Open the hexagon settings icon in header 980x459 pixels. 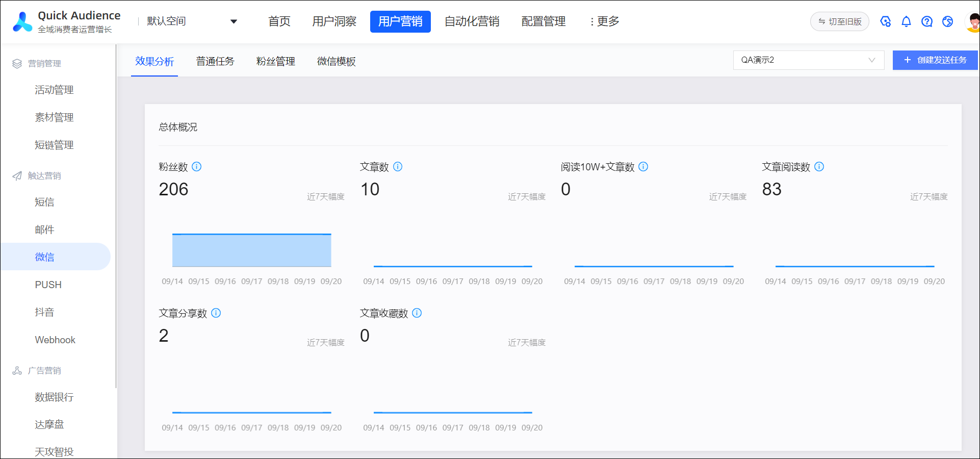click(x=886, y=21)
